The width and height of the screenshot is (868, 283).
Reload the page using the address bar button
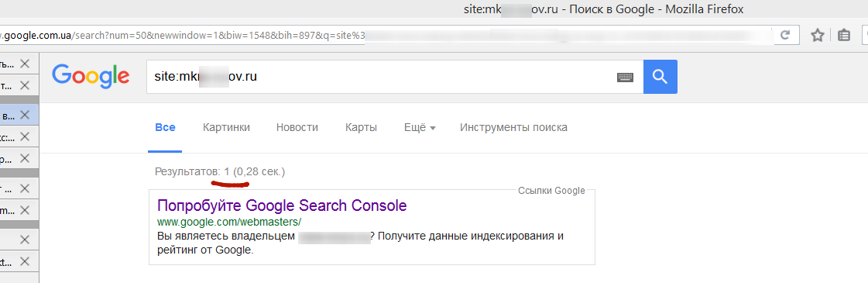click(784, 36)
